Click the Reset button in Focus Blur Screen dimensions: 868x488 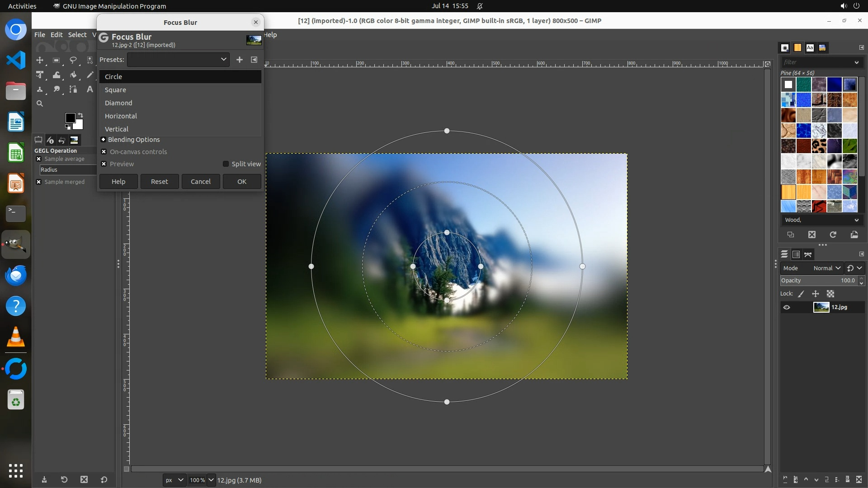[x=159, y=182]
